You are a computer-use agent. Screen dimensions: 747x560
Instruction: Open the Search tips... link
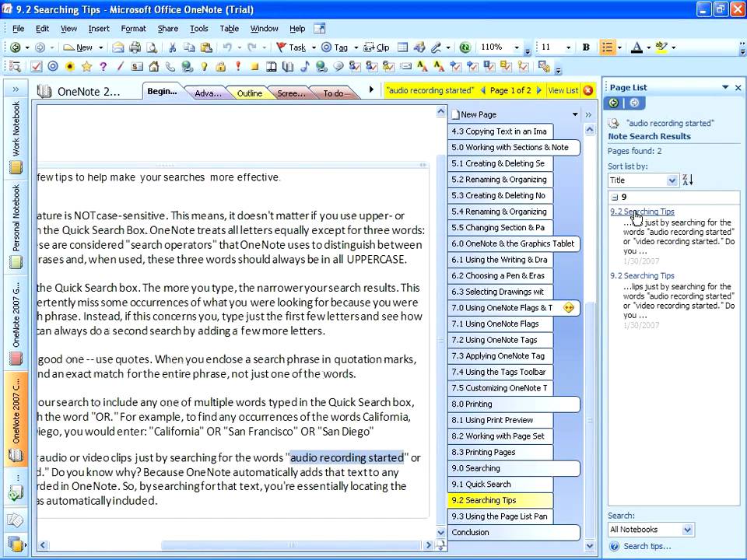tap(647, 546)
